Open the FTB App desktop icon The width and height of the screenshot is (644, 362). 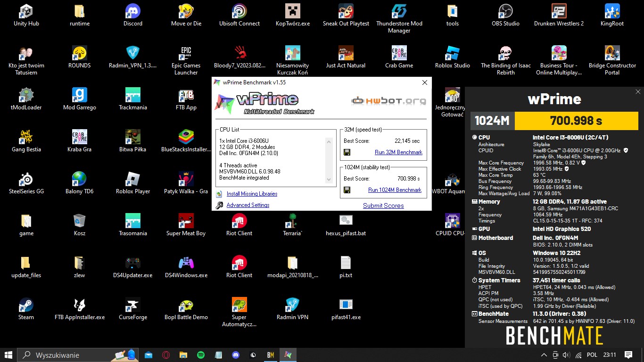186,99
